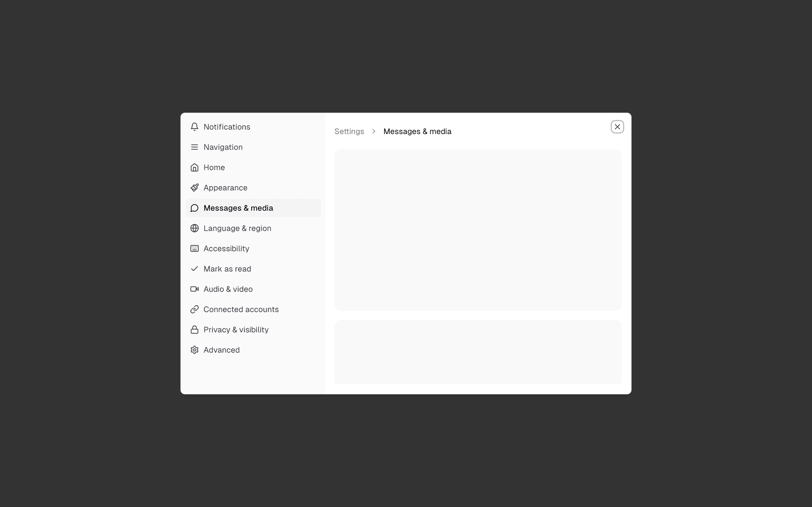Click the Appearance paintbrush icon
The height and width of the screenshot is (507, 812).
click(x=194, y=188)
